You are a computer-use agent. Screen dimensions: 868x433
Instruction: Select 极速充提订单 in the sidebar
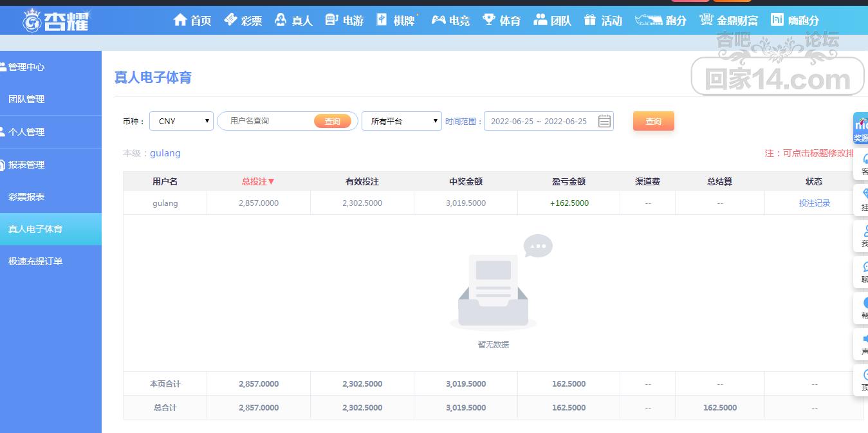pos(35,261)
